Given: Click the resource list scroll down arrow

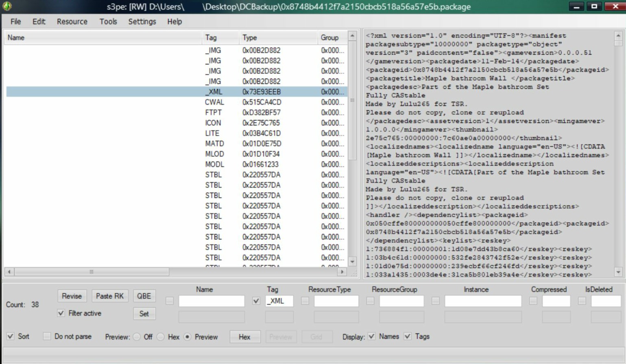Looking at the screenshot, I should 352,262.
